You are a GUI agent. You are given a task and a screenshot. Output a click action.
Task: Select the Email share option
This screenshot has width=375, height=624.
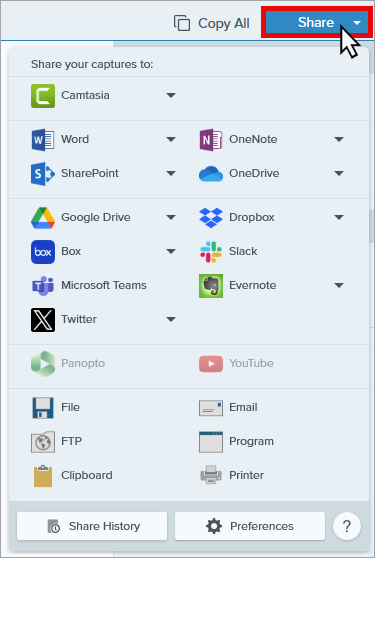pyautogui.click(x=228, y=408)
